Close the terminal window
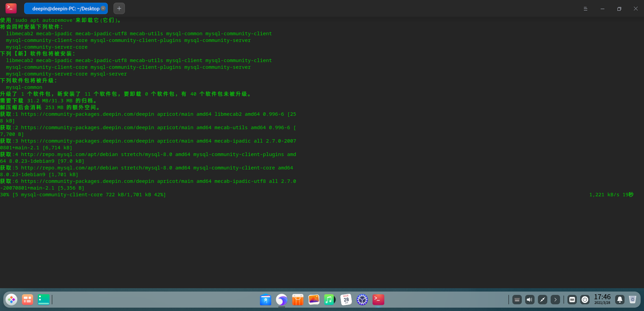 tap(636, 9)
